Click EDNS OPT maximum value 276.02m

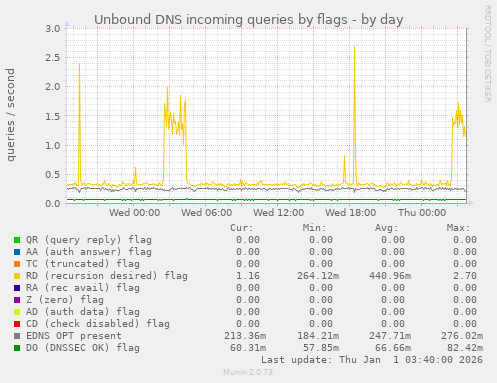coord(462,336)
